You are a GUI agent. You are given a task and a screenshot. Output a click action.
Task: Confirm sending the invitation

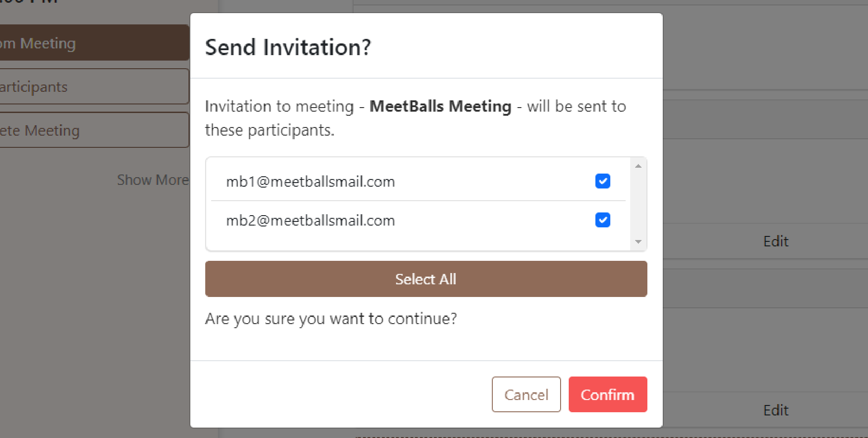[608, 395]
